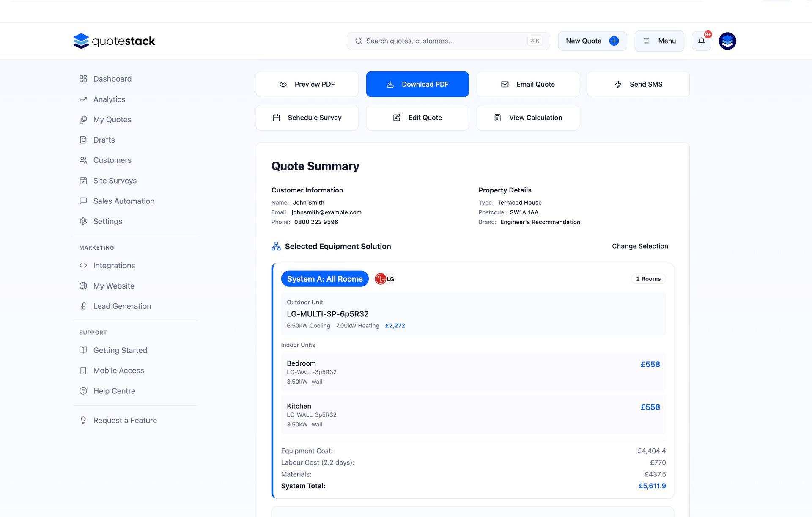Open the user avatar profile icon
Viewport: 812px width, 517px height.
pos(727,41)
